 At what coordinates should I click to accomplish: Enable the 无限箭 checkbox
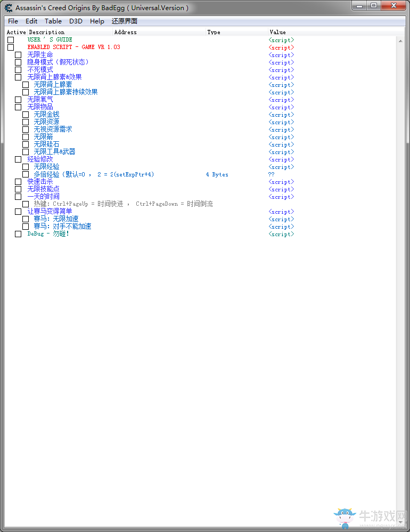(26, 137)
